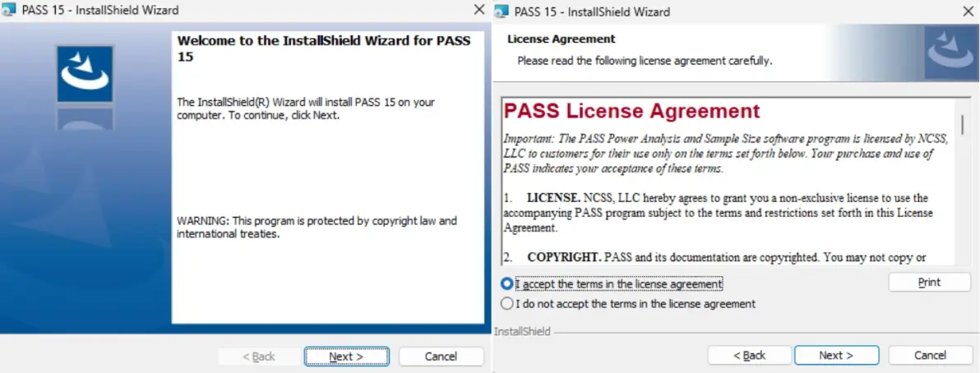The width and height of the screenshot is (980, 373).
Task: Cancel installation from the Welcome page
Action: 441,357
